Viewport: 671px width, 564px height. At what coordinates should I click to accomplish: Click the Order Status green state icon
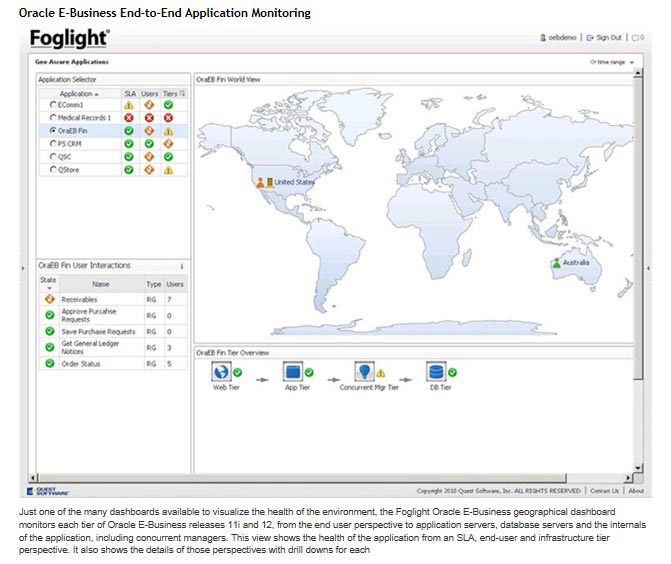[50, 363]
